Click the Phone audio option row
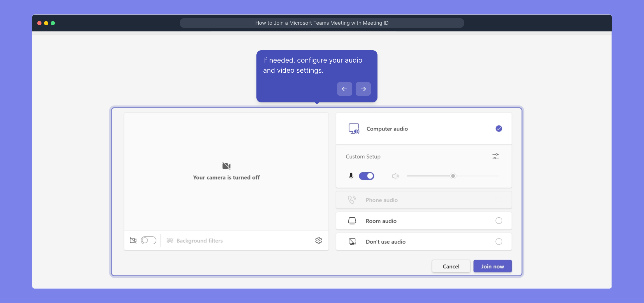The height and width of the screenshot is (303, 644). [x=424, y=200]
